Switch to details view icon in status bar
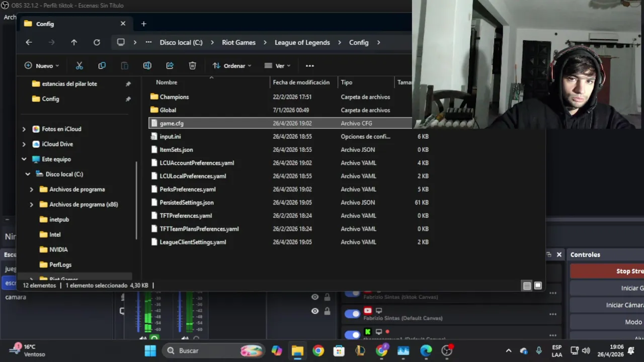This screenshot has width=644, height=362. coord(527,286)
